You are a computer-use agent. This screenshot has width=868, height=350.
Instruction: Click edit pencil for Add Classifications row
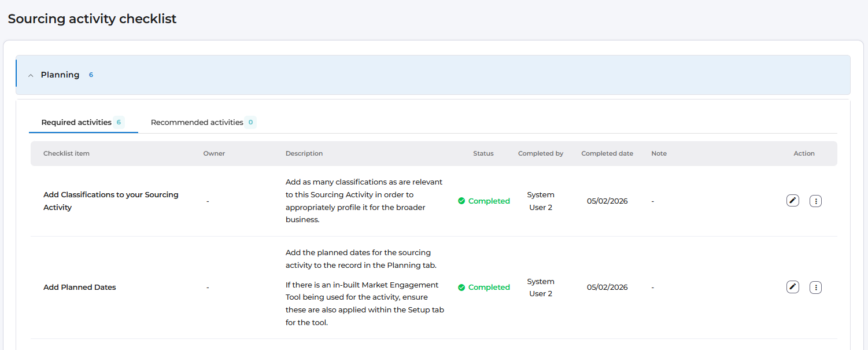[793, 201]
